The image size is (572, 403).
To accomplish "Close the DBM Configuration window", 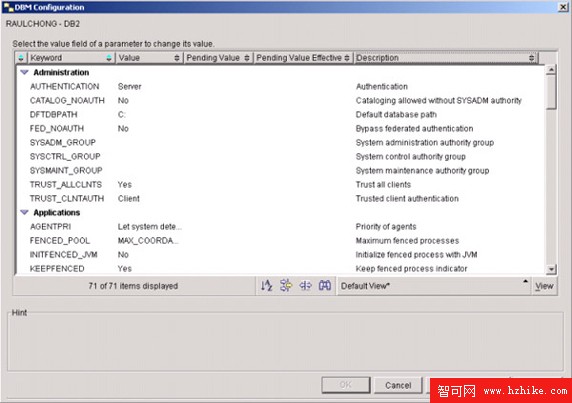I will click(x=563, y=7).
